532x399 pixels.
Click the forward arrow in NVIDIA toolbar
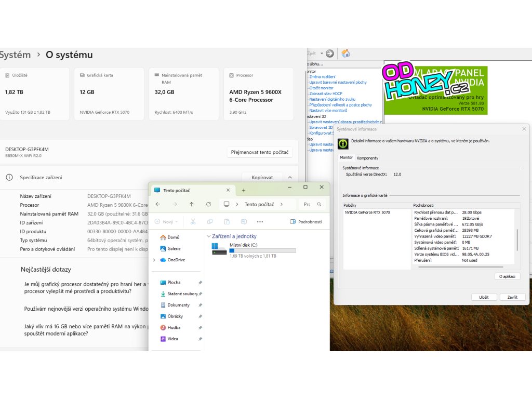pyautogui.click(x=330, y=54)
